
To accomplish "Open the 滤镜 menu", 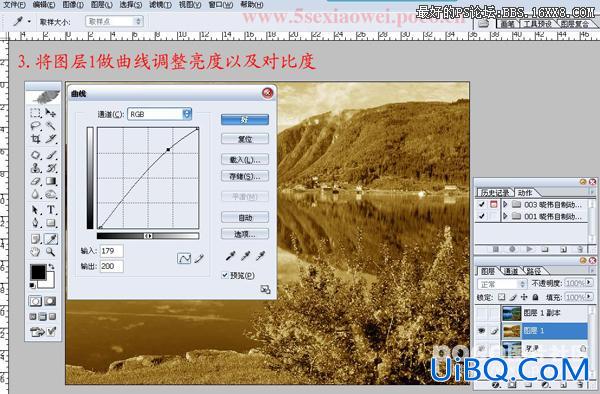I will pyautogui.click(x=160, y=5).
